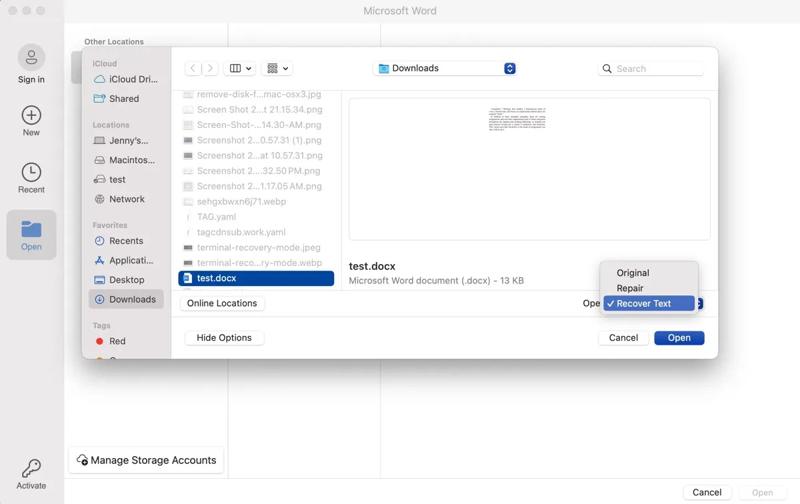Click Screen-Shot 14.30-AM.png file entry
The height and width of the screenshot is (504, 800).
[256, 125]
